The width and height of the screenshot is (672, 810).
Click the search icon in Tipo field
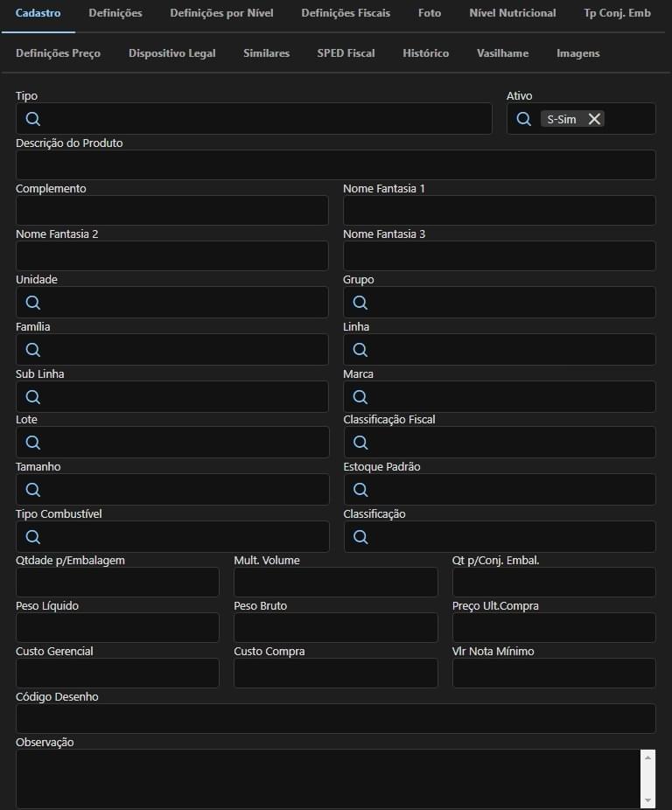(33, 119)
